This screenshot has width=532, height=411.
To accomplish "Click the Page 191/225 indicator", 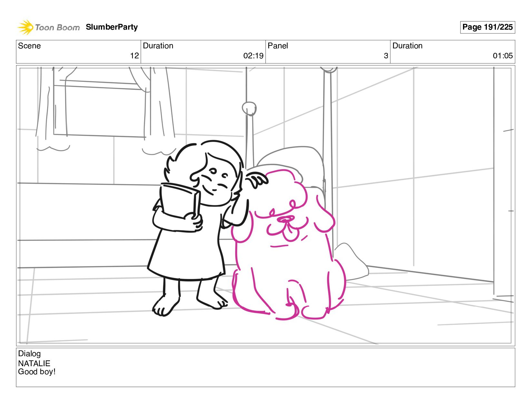I will click(x=487, y=27).
